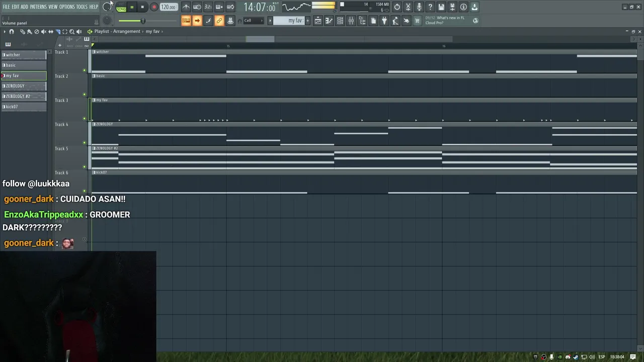Viewport: 644px width, 362px height.
Task: Toggle typing keyboard to piano
Action: pos(186,21)
